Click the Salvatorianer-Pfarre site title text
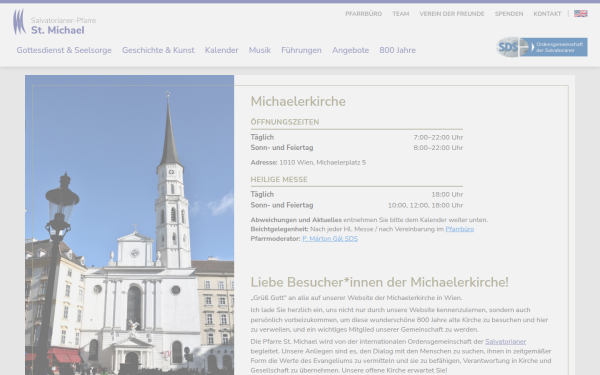Viewport: 600px width, 375px height. click(64, 20)
